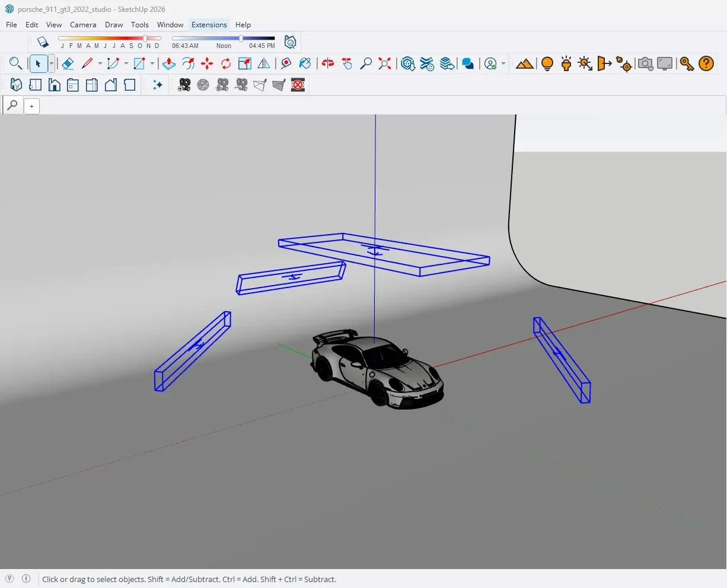This screenshot has width=727, height=588.
Task: Click the time of day slider handle
Action: [241, 39]
